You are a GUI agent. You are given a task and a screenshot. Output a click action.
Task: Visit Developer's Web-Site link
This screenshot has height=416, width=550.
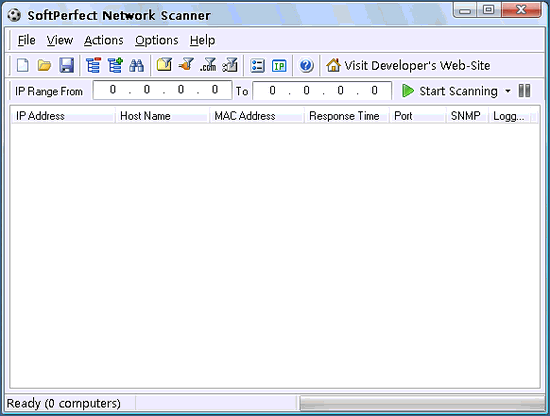408,66
